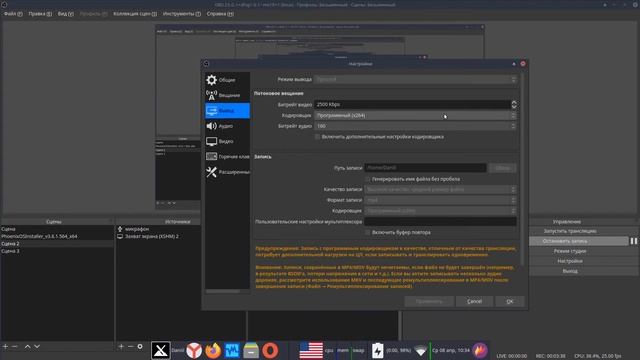
Task: Click the US flag keyboard layout indicator
Action: [311, 350]
